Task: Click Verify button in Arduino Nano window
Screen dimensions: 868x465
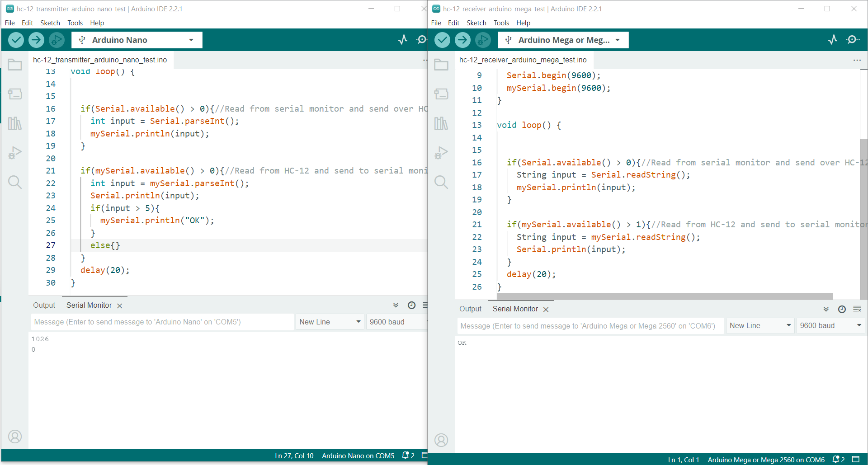Action: [16, 40]
